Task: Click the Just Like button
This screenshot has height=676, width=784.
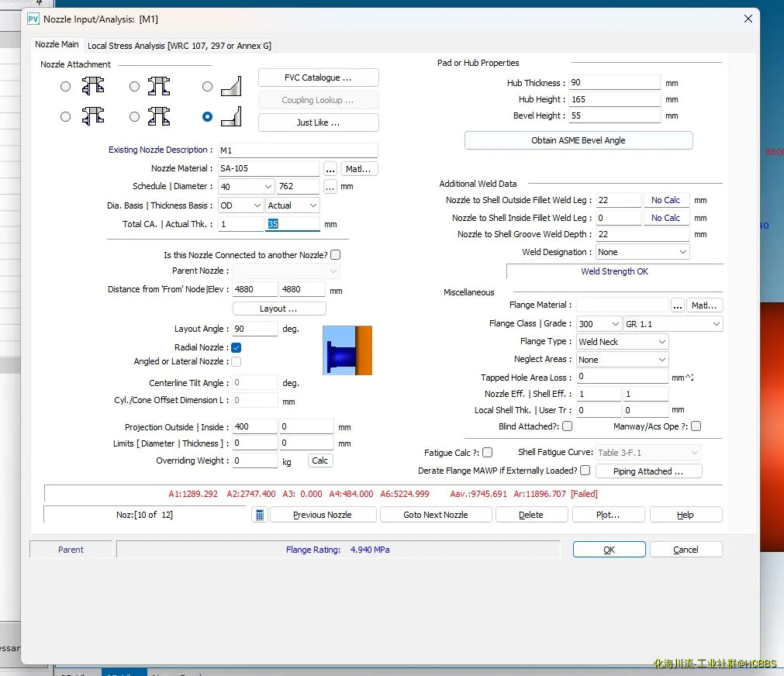Action: [319, 122]
